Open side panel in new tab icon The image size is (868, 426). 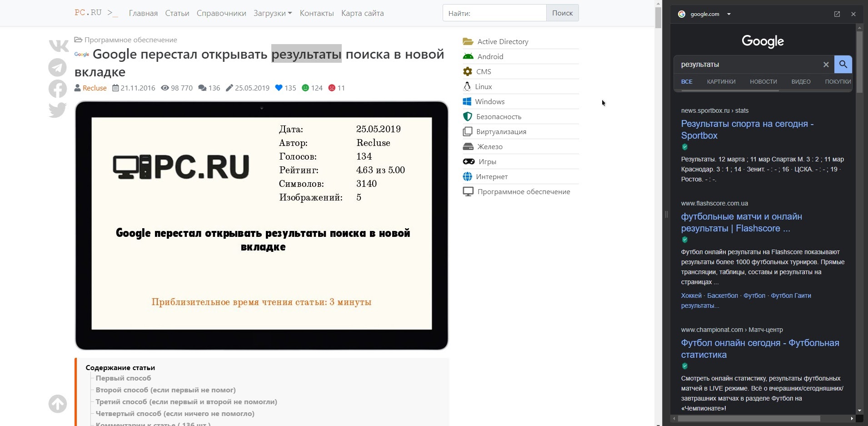837,14
